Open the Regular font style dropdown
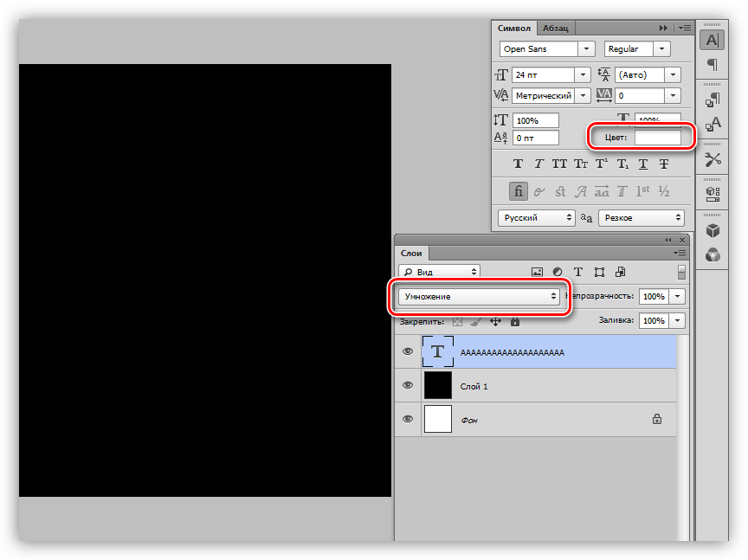 661,48
